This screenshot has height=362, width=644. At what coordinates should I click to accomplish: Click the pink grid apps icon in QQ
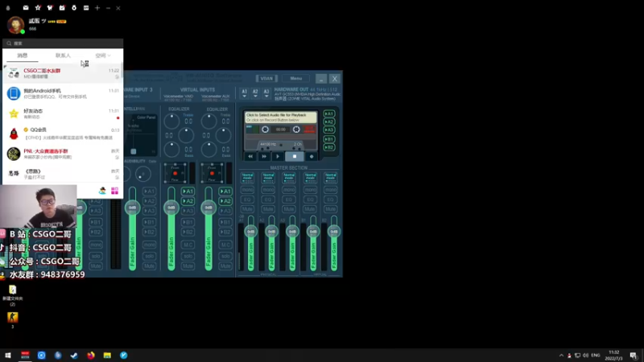tap(114, 191)
